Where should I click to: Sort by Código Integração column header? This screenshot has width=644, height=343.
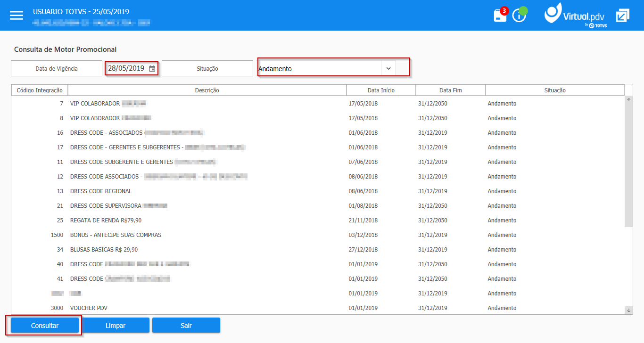pos(40,90)
